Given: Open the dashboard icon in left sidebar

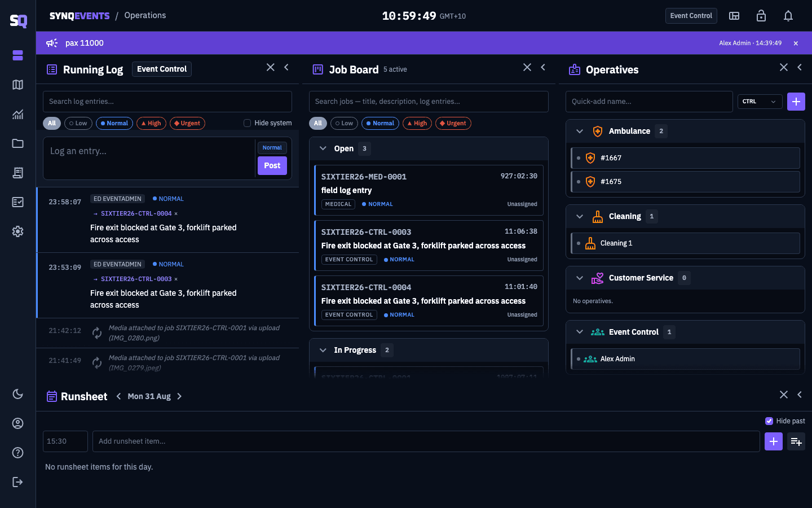Looking at the screenshot, I should pos(17,55).
